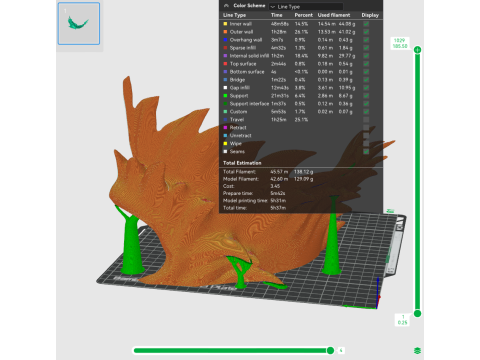Screen dimensions: 480x360
Task: Click the yellow Wipe color swatch
Action: pos(225,144)
